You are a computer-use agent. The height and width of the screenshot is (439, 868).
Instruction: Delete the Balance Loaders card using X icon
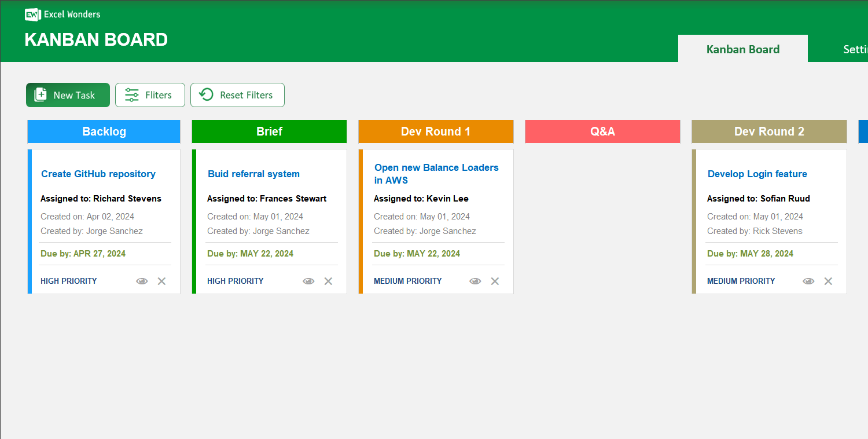coord(495,281)
